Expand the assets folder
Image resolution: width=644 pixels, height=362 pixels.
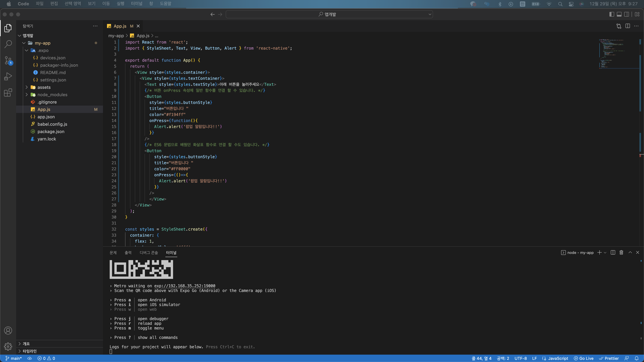(x=26, y=87)
